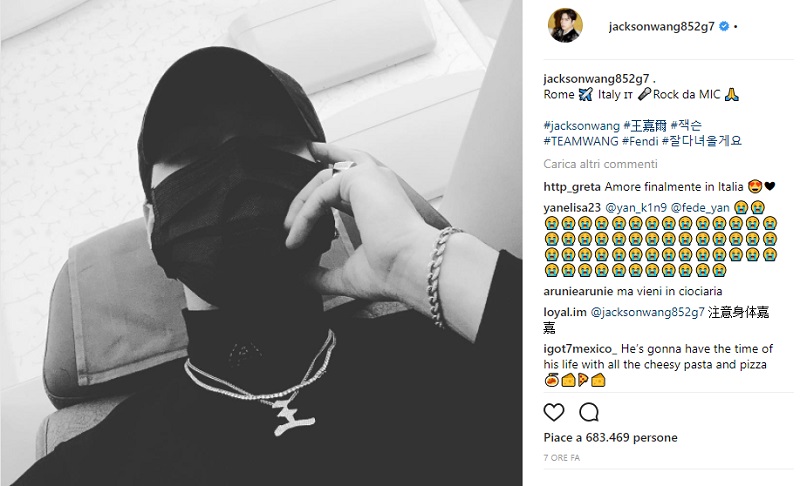Open the @jacksonwang852g7 mention in loyal.im comment
This screenshot has width=800, height=486.
click(x=647, y=313)
